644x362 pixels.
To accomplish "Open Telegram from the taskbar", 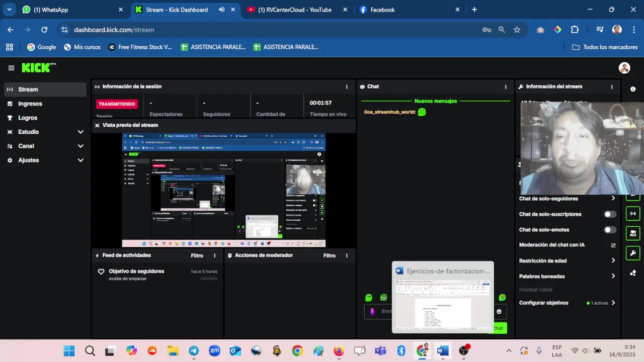I will tap(194, 351).
